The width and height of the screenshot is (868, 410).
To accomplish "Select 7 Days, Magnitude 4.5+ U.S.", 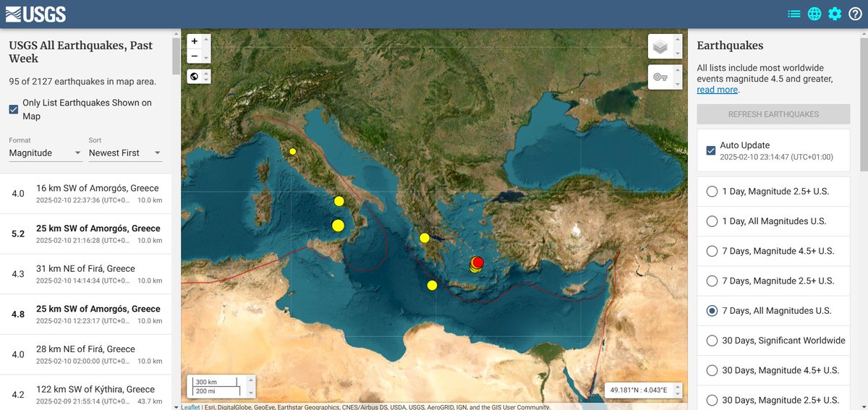I will click(x=712, y=251).
